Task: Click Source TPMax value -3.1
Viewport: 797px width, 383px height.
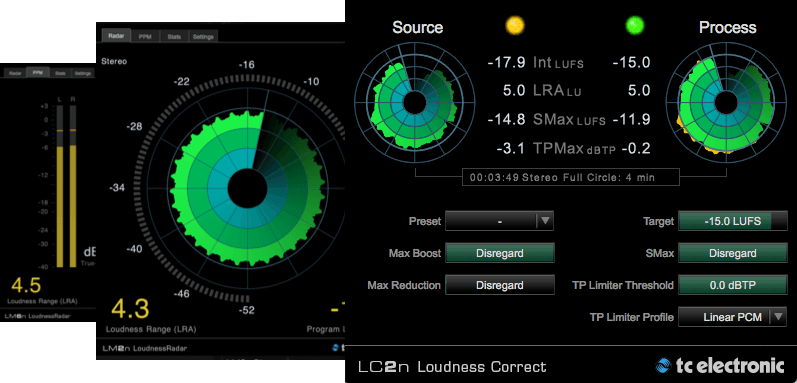Action: point(511,148)
